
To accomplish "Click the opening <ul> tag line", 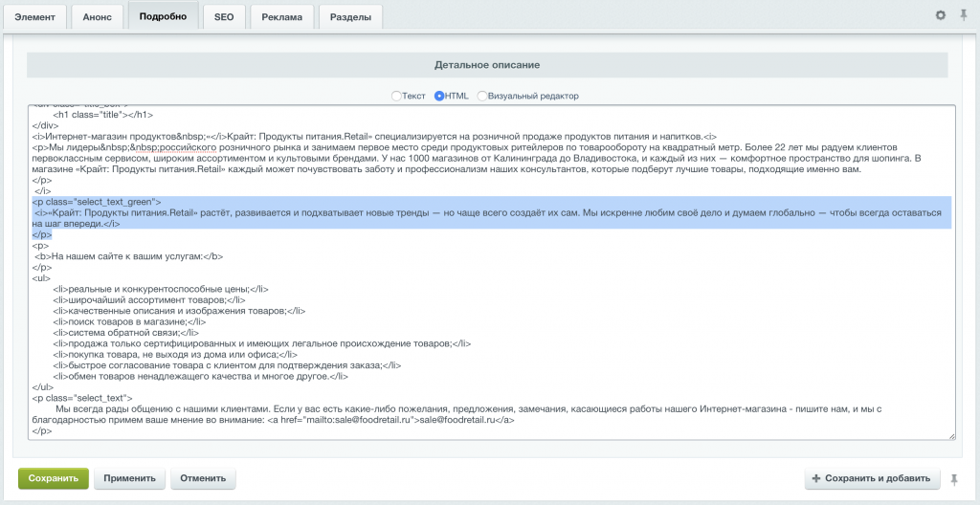I will point(41,278).
